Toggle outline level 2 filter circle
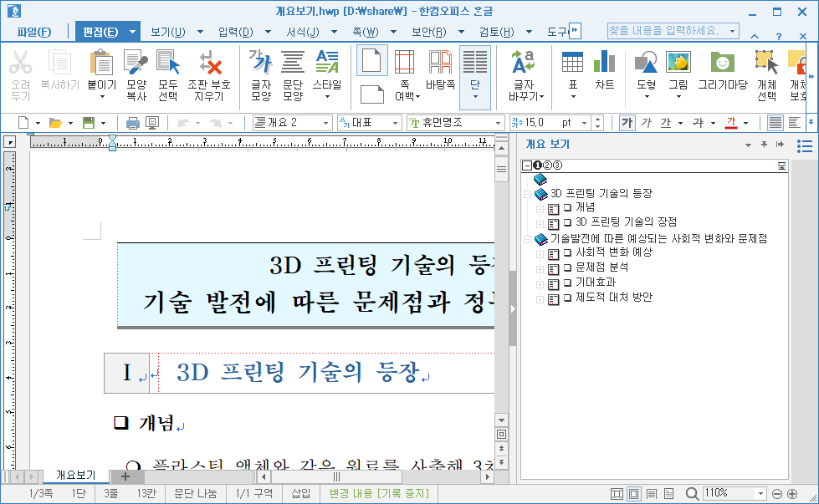 click(547, 165)
